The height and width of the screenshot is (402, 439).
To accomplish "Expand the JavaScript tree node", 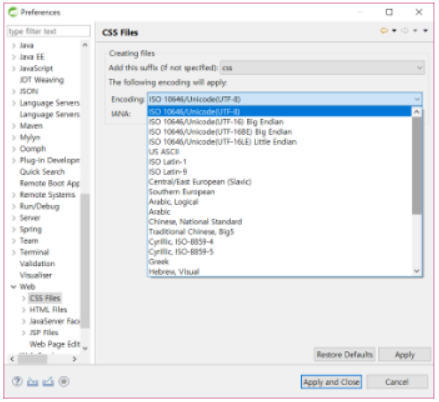I will coord(14,68).
